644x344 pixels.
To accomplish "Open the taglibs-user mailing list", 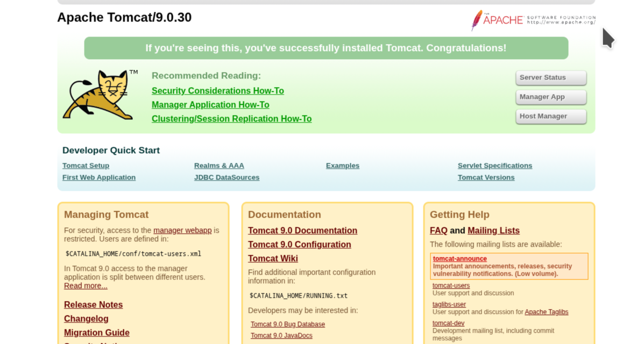I will (449, 305).
